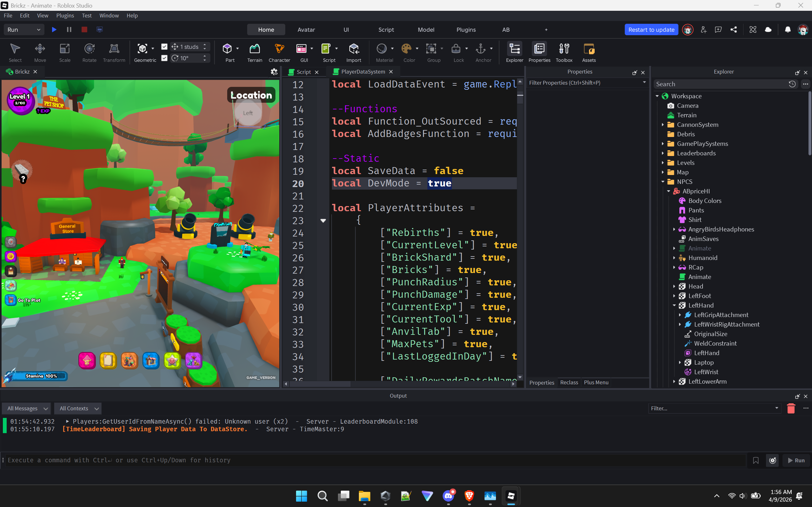Image resolution: width=812 pixels, height=507 pixels.
Task: Select the Rotate tool
Action: (89, 53)
